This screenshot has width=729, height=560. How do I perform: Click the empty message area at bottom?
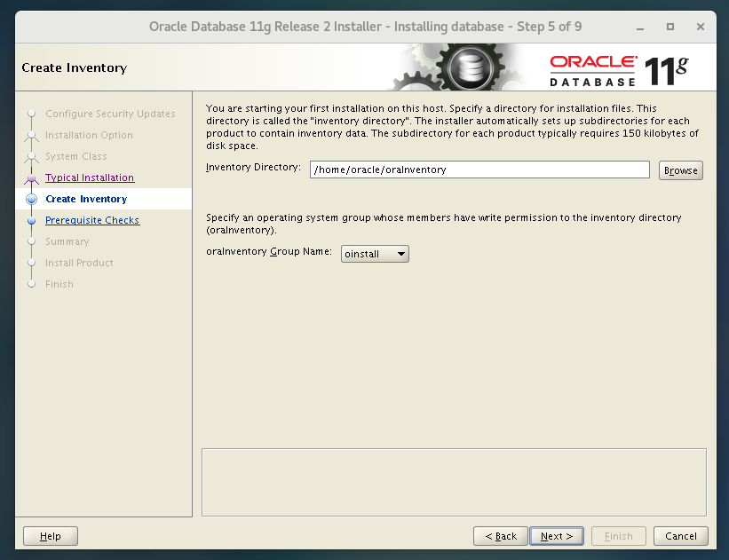(x=454, y=482)
